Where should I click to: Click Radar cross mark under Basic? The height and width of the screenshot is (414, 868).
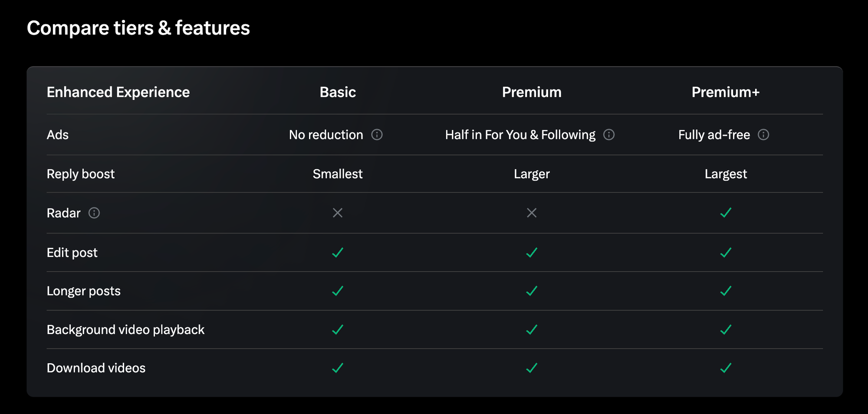tap(338, 213)
